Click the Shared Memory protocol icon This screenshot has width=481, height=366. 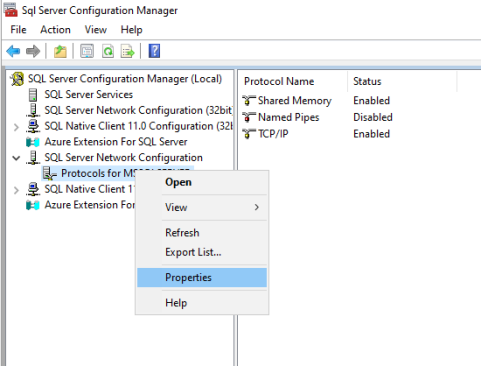click(x=249, y=100)
